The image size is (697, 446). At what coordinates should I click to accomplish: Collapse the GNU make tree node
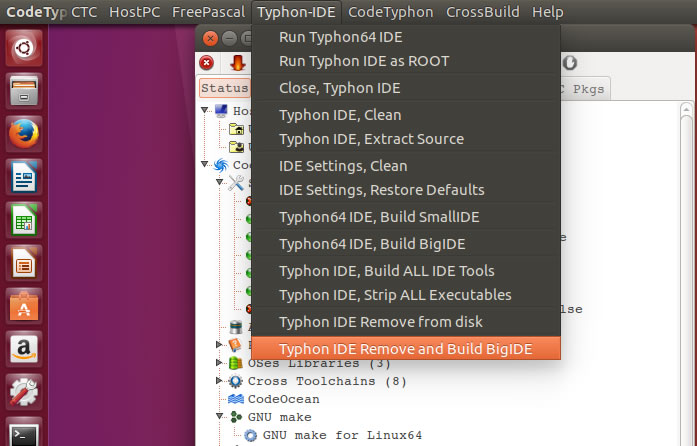point(219,417)
